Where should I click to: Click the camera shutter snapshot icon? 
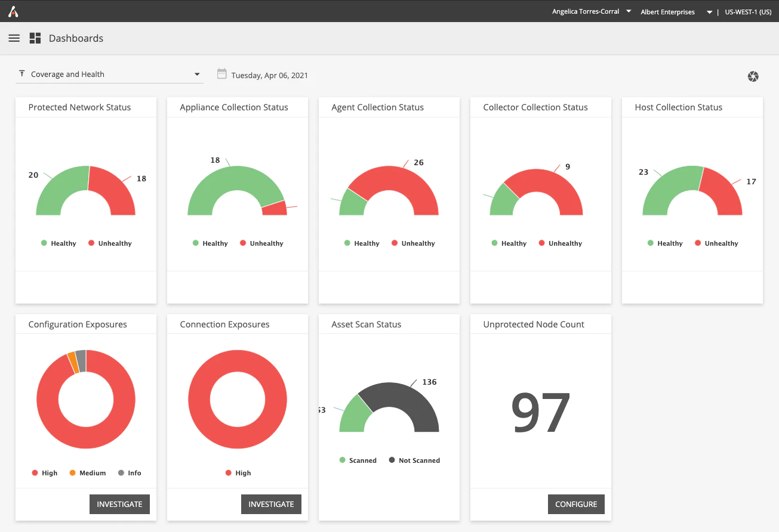click(753, 76)
